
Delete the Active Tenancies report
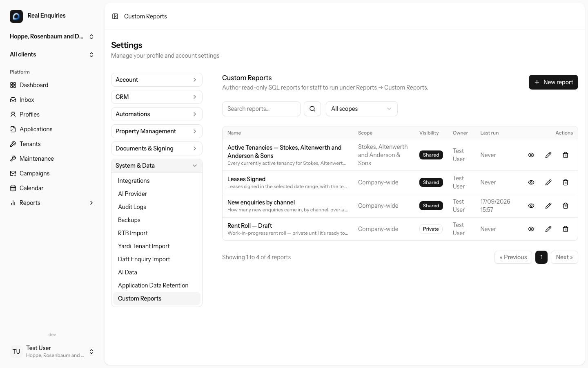coord(566,155)
